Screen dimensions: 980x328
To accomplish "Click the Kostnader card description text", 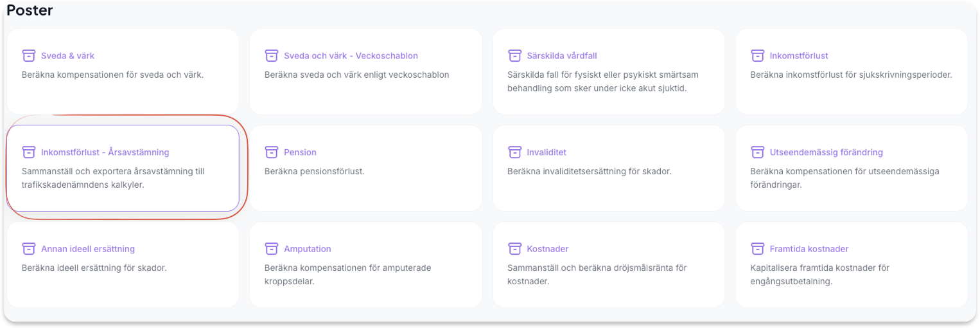I will 597,274.
